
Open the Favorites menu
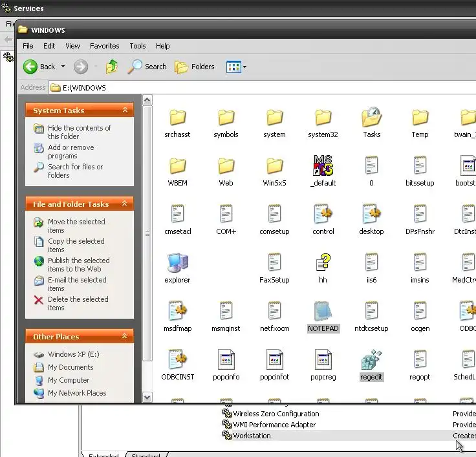pyautogui.click(x=104, y=46)
